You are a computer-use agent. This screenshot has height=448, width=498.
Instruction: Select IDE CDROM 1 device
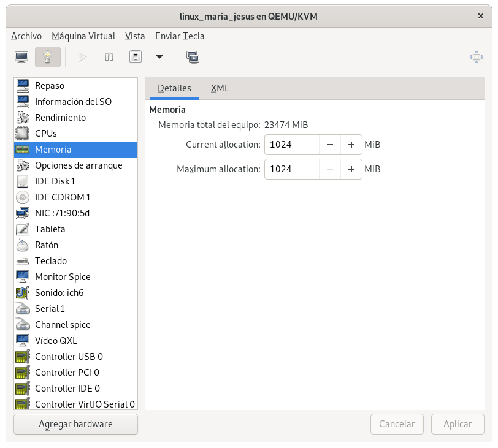tap(63, 197)
